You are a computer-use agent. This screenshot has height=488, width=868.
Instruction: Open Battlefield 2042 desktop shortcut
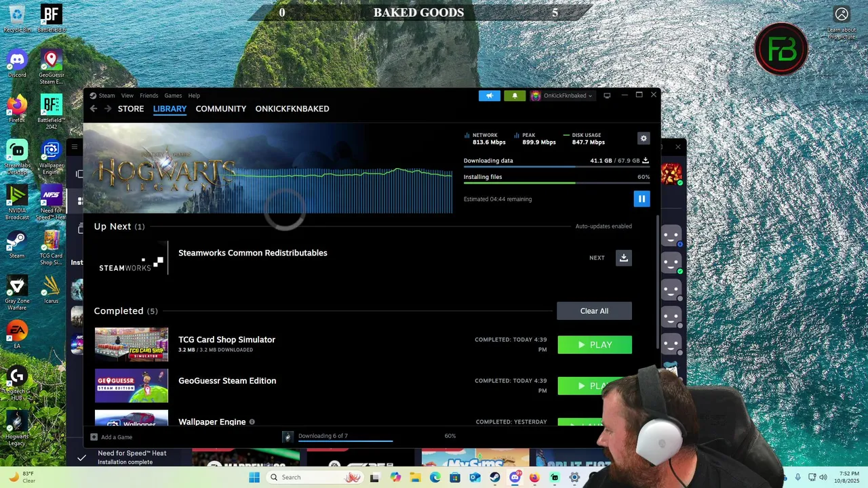tap(51, 112)
